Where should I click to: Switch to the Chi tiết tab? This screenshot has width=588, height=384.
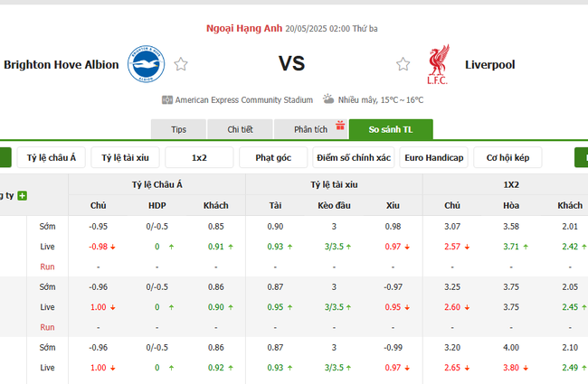pos(240,129)
